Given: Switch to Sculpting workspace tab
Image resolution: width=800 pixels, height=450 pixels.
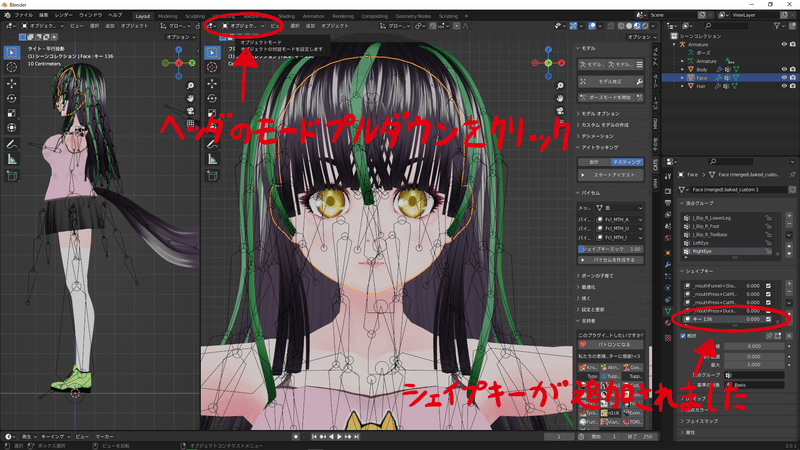Looking at the screenshot, I should pos(195,16).
